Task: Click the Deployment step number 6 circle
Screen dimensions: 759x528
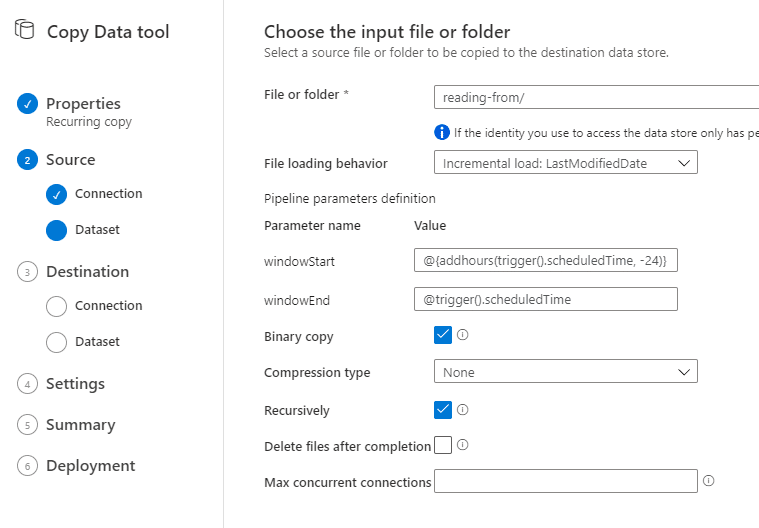Action: [x=28, y=466]
